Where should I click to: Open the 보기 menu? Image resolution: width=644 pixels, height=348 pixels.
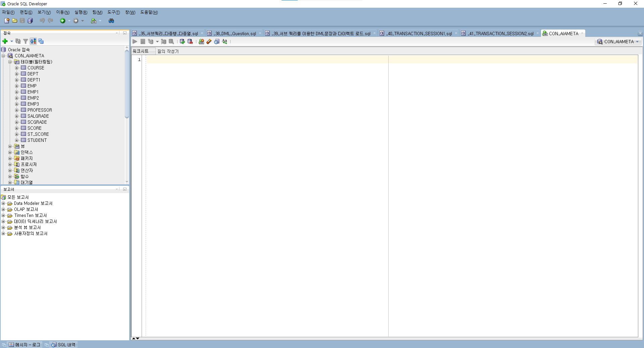pos(44,12)
